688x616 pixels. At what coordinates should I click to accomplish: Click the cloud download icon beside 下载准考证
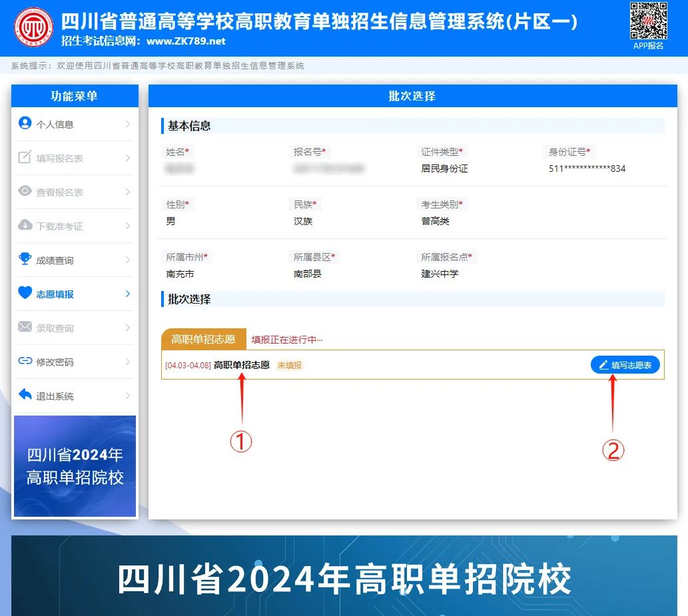click(25, 225)
